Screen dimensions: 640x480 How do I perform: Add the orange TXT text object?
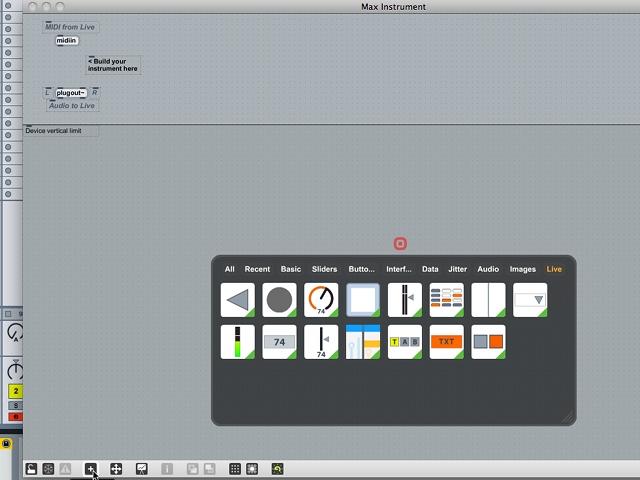[x=447, y=342]
